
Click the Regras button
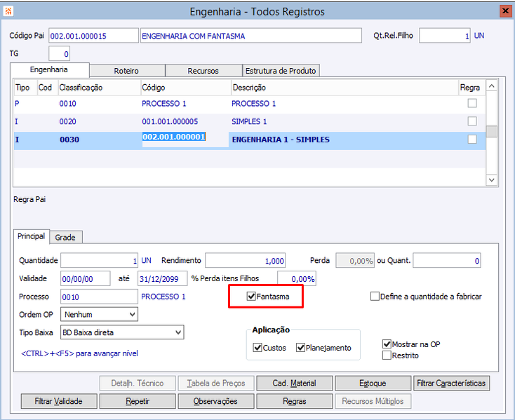pos(294,401)
